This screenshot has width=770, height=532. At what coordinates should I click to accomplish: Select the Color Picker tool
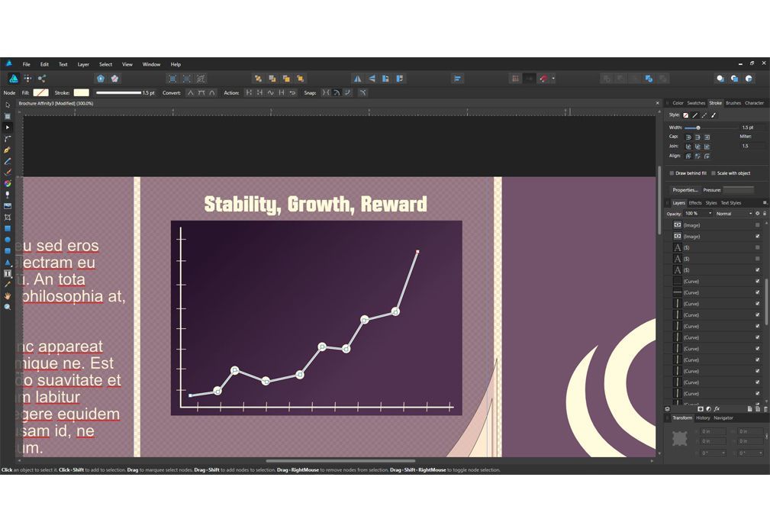pos(8,285)
